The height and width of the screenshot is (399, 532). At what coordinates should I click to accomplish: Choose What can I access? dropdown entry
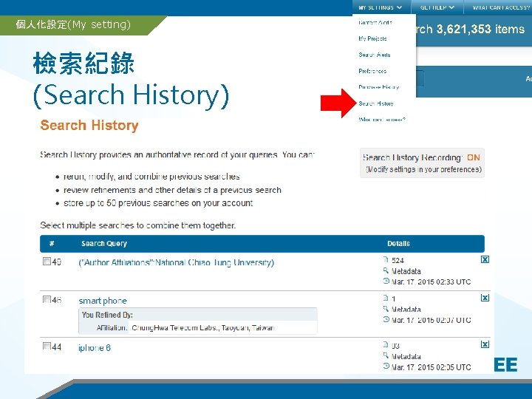pyautogui.click(x=382, y=120)
